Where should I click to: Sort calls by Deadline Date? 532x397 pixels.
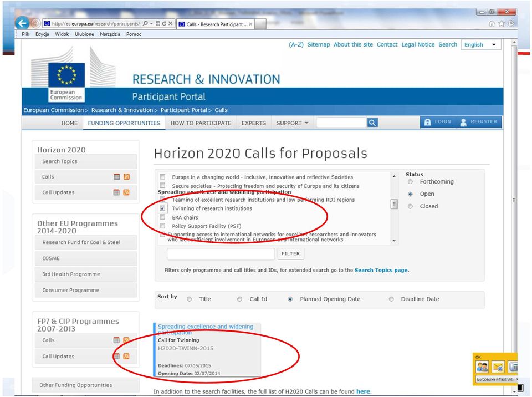(391, 299)
